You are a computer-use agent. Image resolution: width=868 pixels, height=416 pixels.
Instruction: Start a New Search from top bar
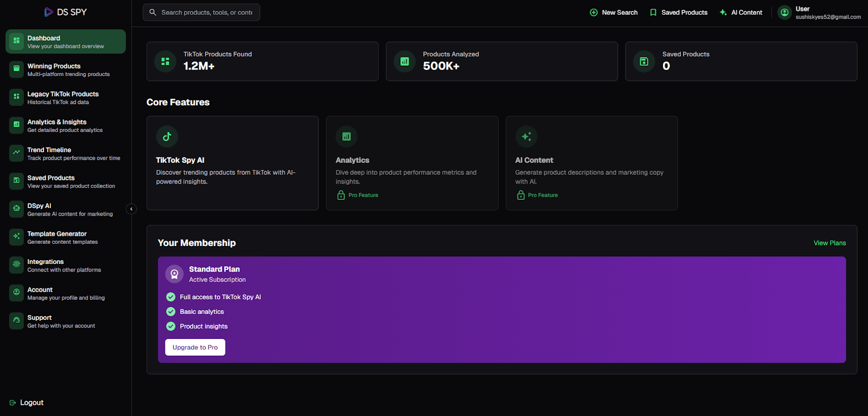click(x=614, y=12)
